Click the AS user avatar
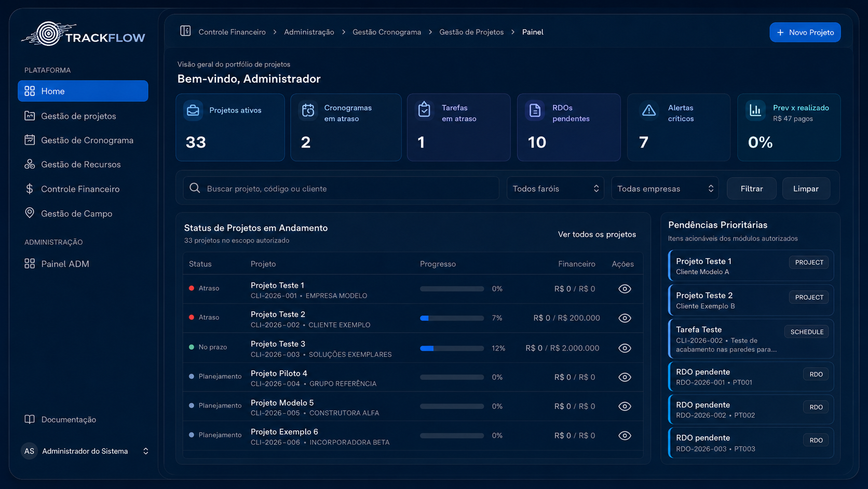 tap(29, 451)
